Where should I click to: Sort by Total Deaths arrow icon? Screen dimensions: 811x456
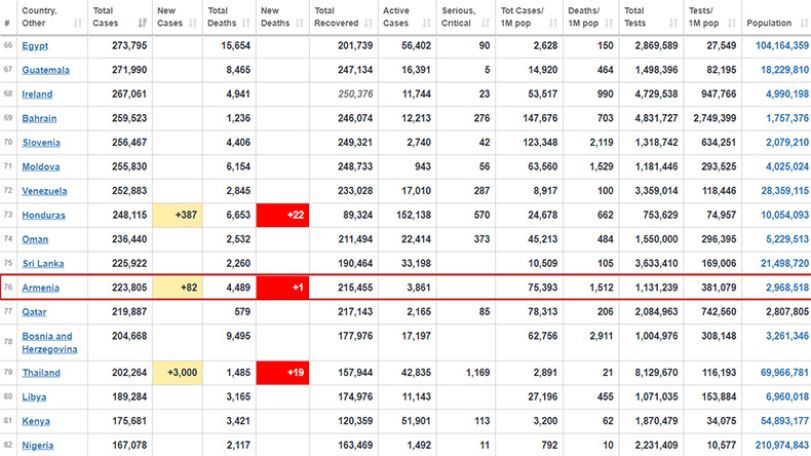(246, 23)
